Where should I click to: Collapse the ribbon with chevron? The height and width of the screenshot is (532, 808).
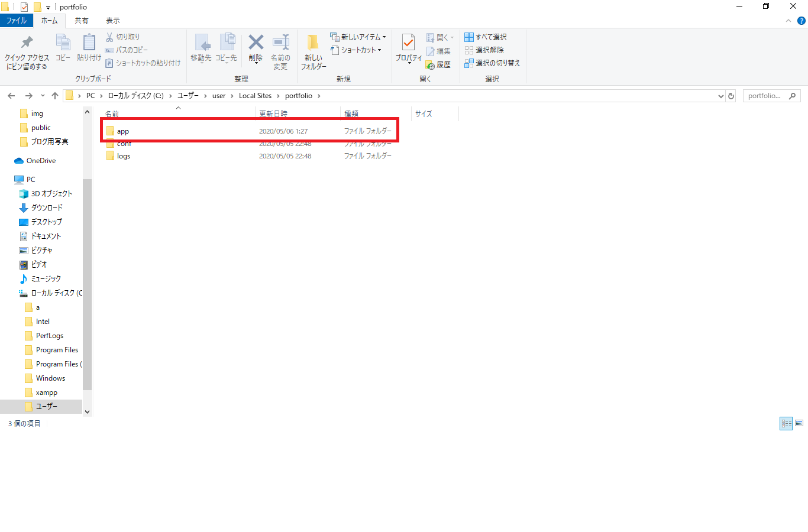(x=788, y=21)
